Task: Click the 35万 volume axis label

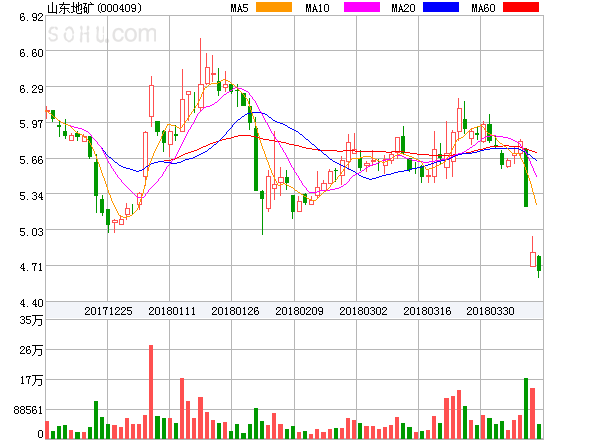Action: [x=31, y=320]
